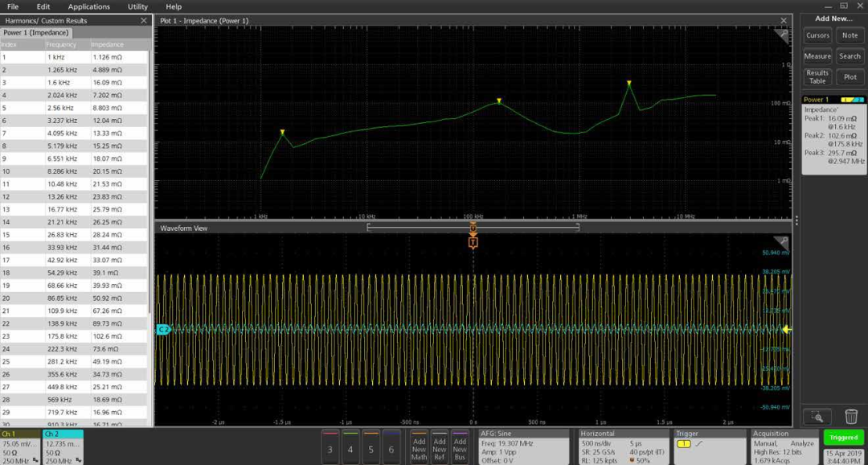Click the date and time display
Screen dimensions: 868x465
coord(844,457)
